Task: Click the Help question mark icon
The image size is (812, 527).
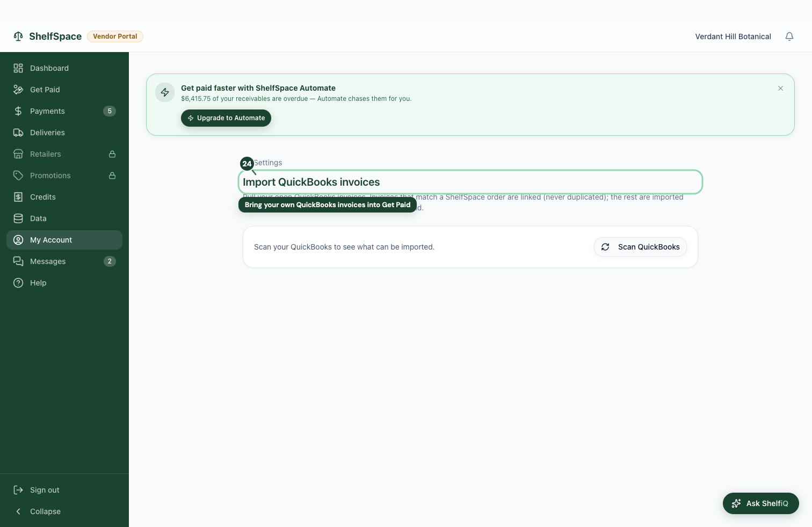Action: pyautogui.click(x=18, y=283)
